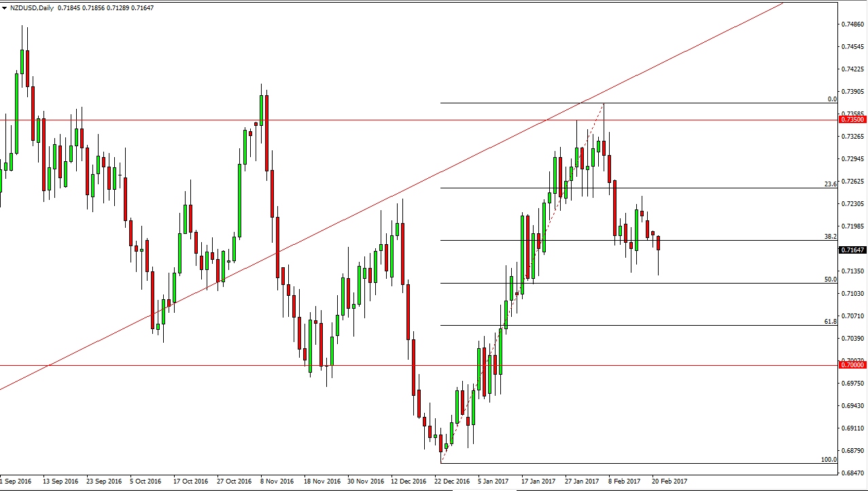868x491 pixels.
Task: Select the 38.2 Fibonacci level label
Action: (x=829, y=236)
